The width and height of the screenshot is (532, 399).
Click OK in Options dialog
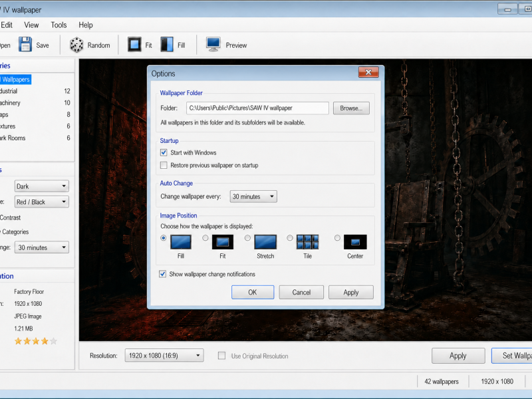(x=253, y=292)
